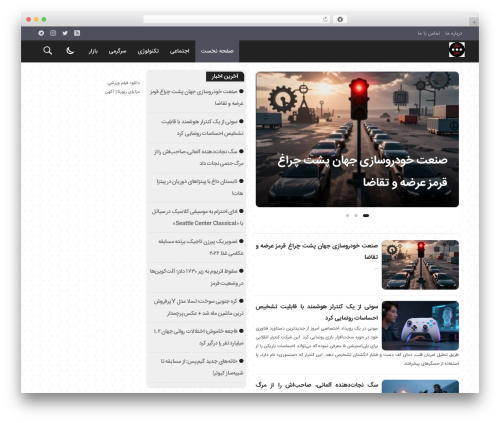Open latest news item سگ نجات‌دهنده آلمانی
Image resolution: width=500 pixels, height=423 pixels.
click(199, 157)
